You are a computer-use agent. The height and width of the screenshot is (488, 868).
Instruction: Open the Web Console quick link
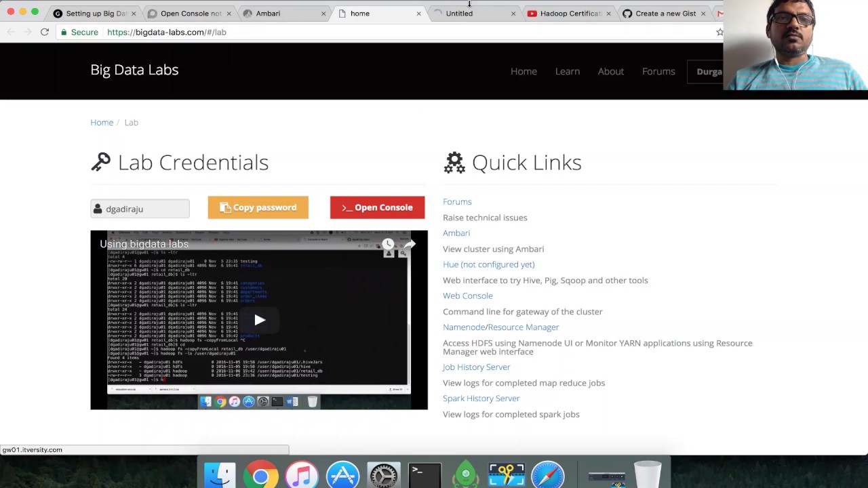tap(468, 296)
